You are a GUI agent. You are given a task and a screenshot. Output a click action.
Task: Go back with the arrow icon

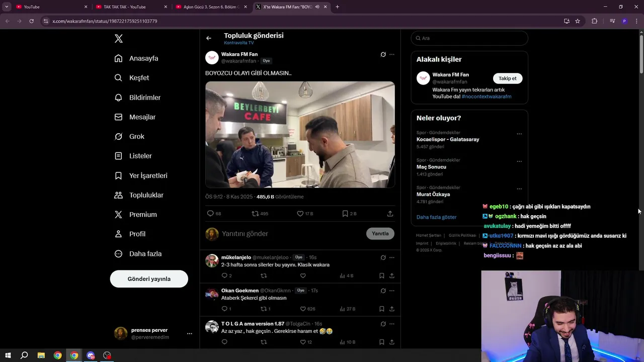[x=209, y=38]
